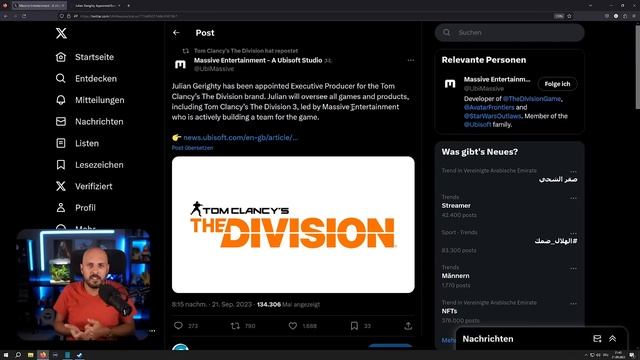Click the Nachrichten drawer title
This screenshot has width=640, height=360.
point(488,339)
